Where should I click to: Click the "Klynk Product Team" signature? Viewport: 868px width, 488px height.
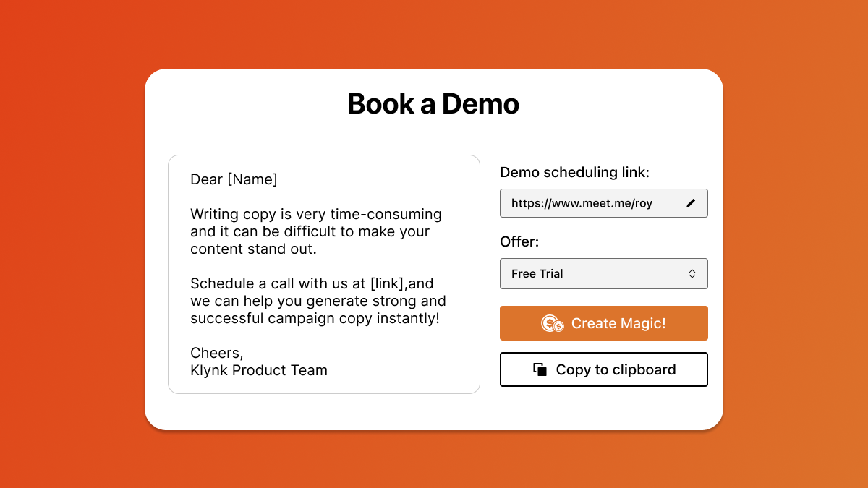(259, 370)
